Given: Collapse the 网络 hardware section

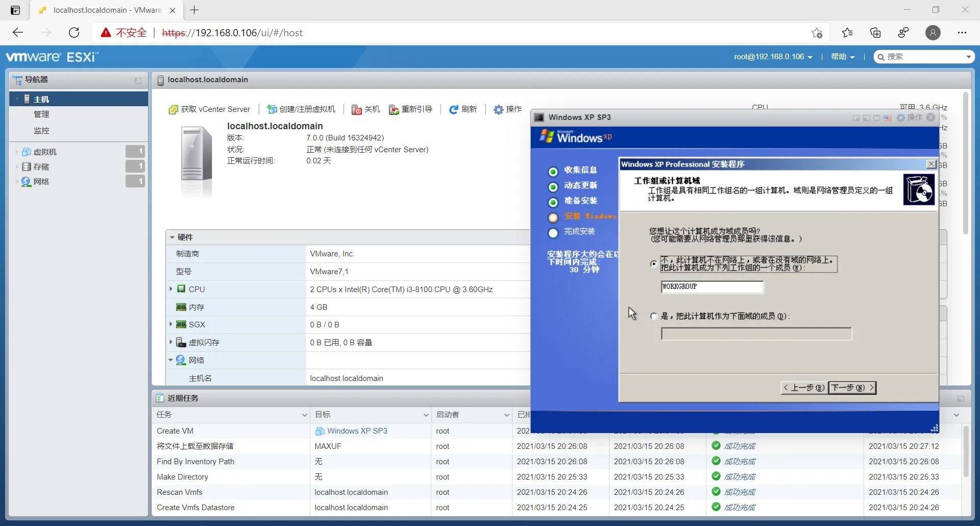Looking at the screenshot, I should click(x=170, y=360).
